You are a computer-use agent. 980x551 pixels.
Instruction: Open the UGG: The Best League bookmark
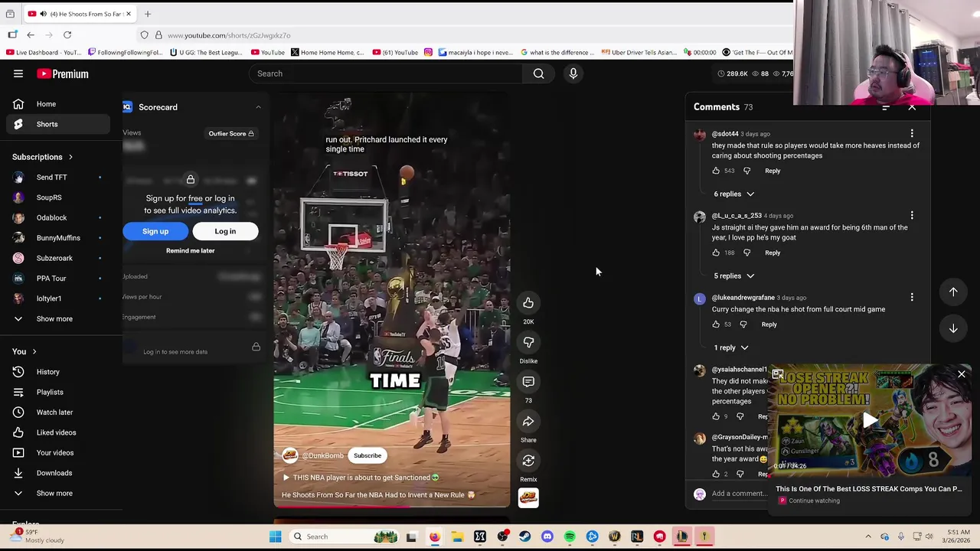(x=207, y=52)
